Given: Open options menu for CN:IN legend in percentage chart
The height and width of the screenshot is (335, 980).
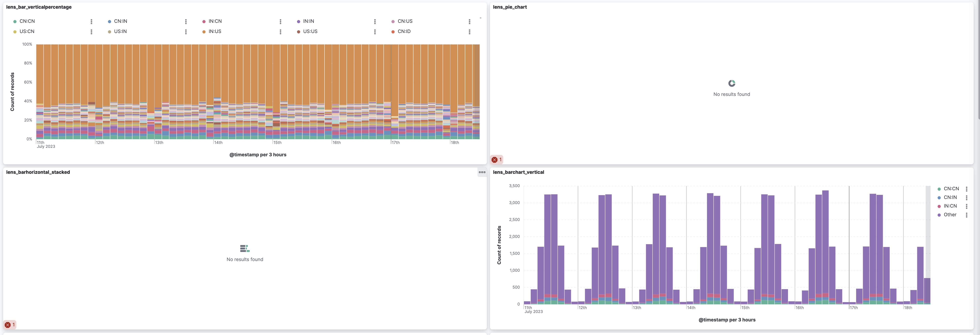Looking at the screenshot, I should 186,21.
